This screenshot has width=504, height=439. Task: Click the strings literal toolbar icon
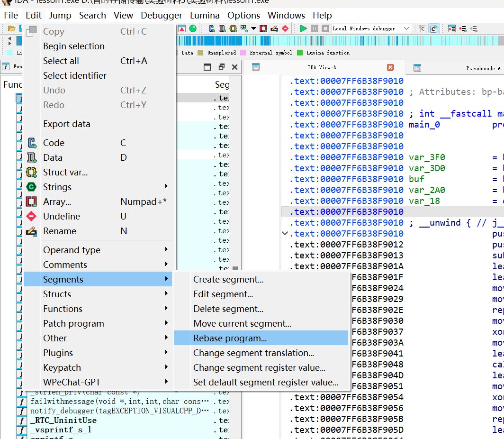[244, 28]
